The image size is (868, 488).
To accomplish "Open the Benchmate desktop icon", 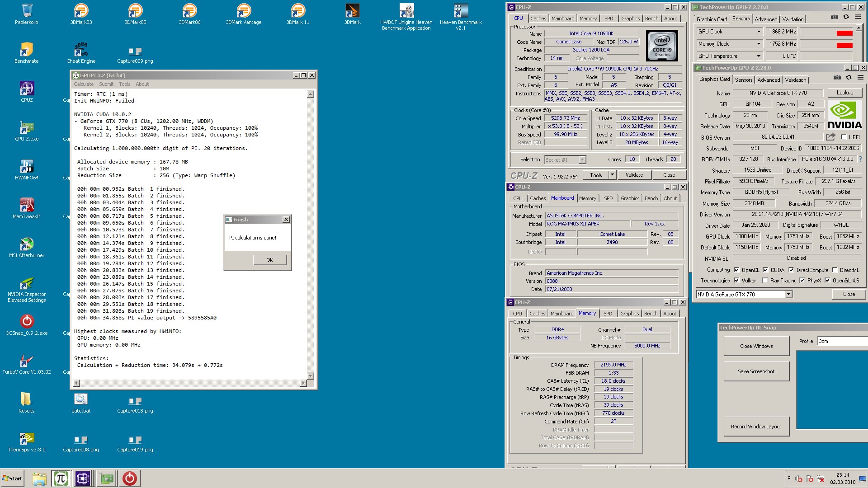I will tap(27, 52).
